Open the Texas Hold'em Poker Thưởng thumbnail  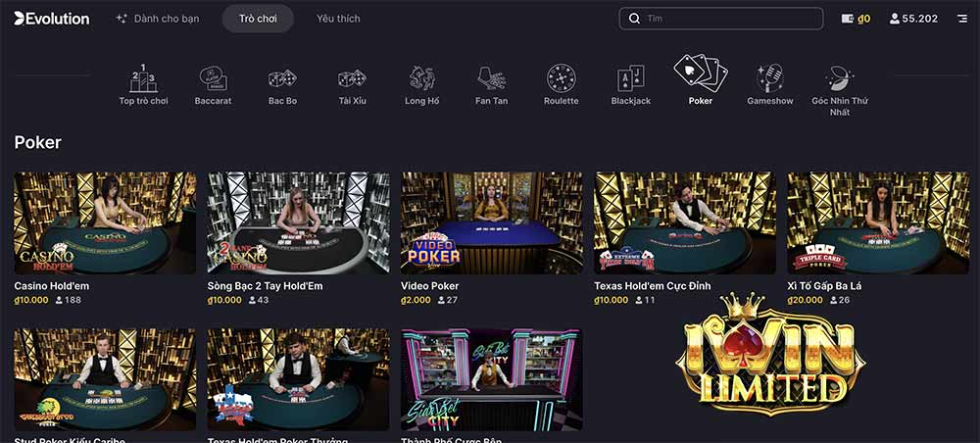pyautogui.click(x=298, y=379)
